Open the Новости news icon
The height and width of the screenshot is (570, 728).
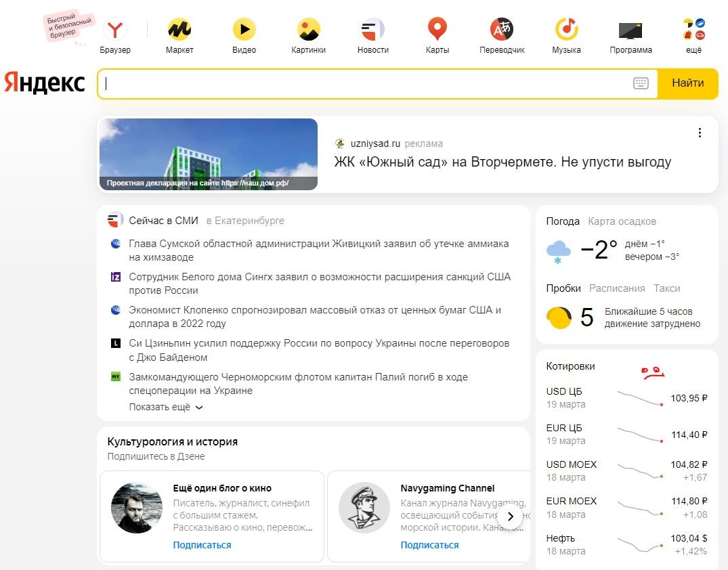[372, 30]
